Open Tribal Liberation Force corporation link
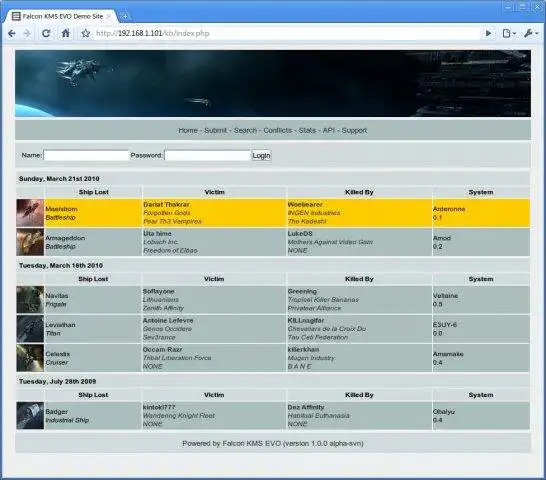 (x=177, y=358)
